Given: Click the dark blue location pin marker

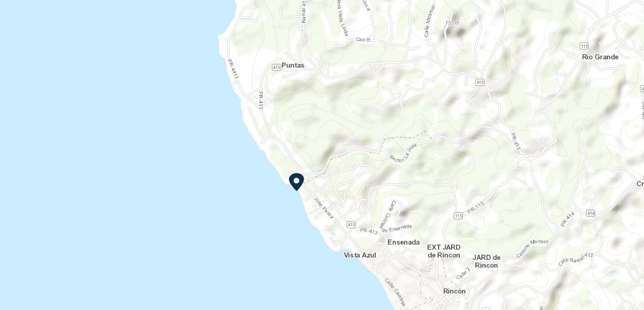Looking at the screenshot, I should point(296,182).
